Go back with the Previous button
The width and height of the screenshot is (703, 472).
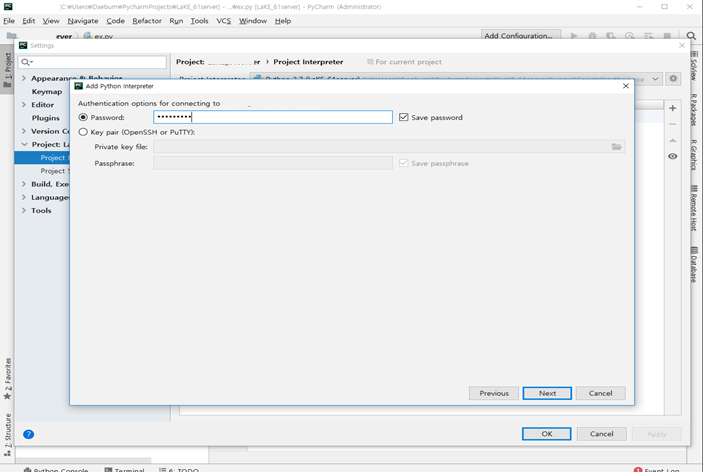494,393
